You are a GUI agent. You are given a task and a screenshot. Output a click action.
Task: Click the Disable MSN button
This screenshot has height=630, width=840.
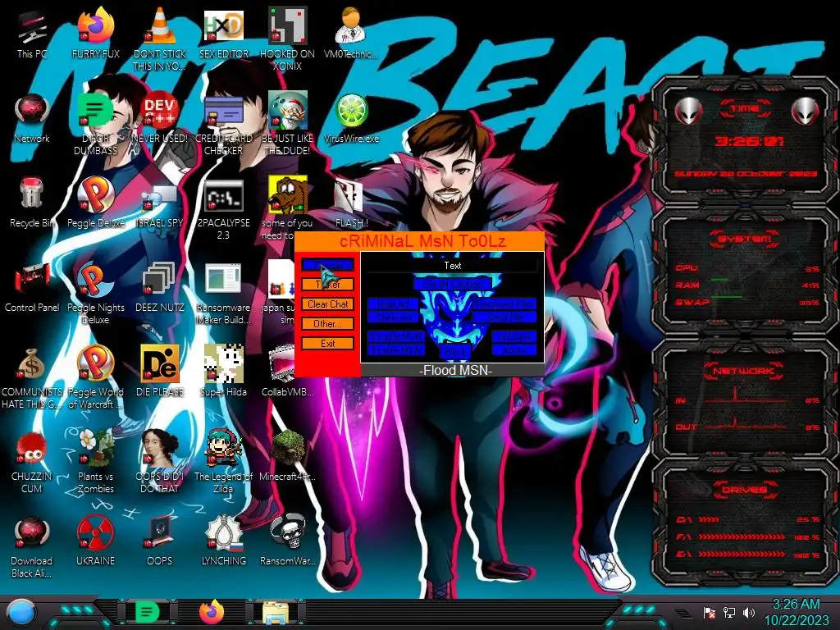[x=396, y=337]
